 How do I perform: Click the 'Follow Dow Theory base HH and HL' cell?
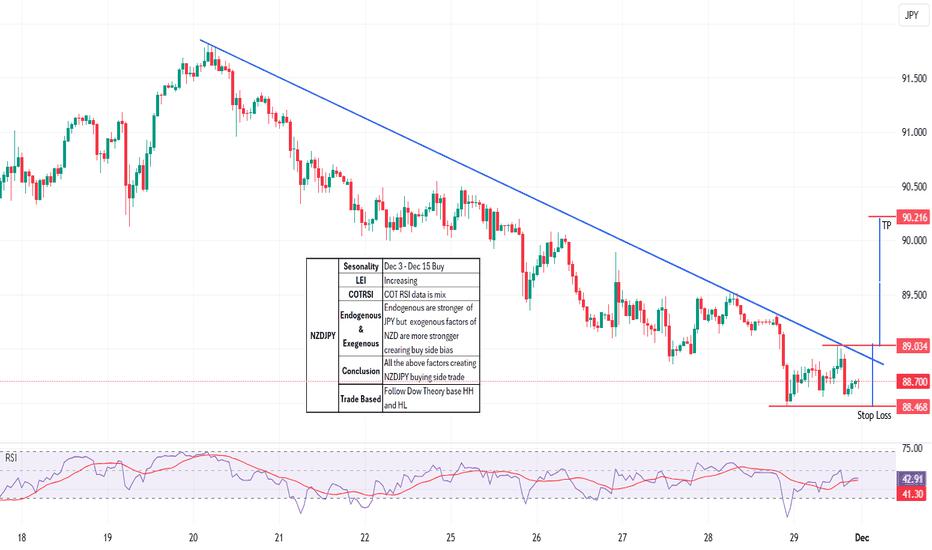coord(431,398)
